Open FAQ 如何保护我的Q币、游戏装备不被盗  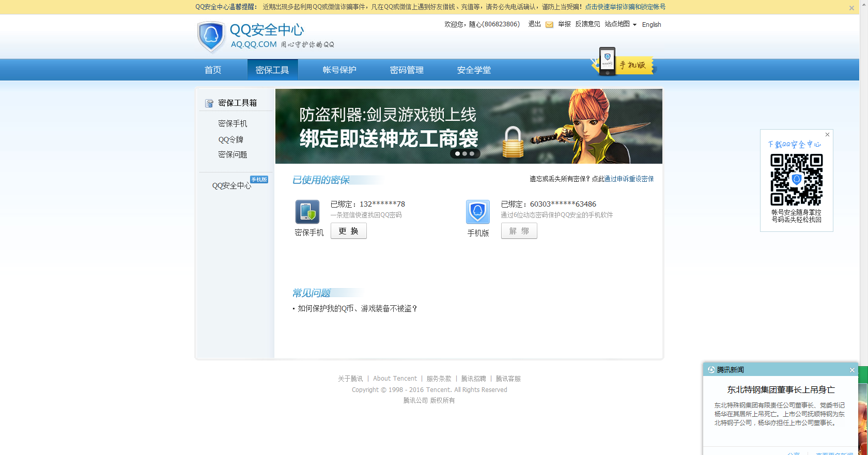pos(358,308)
